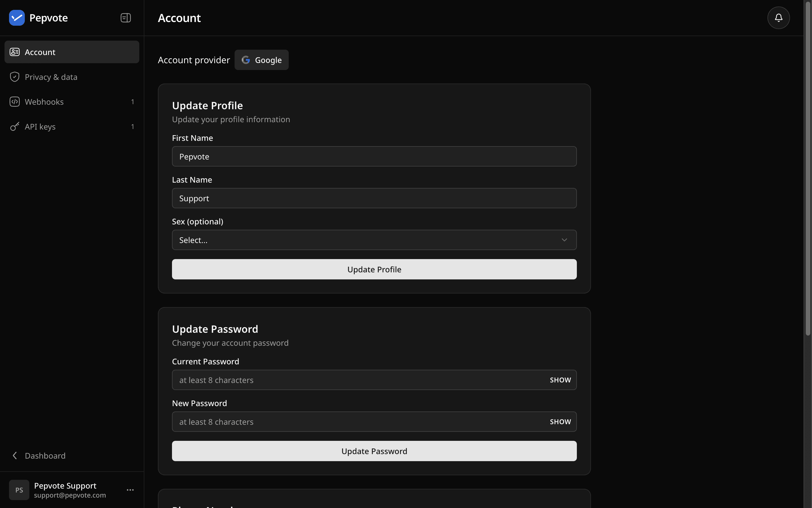The height and width of the screenshot is (508, 812).
Task: Open the Sex (optional) dropdown
Action: click(374, 240)
